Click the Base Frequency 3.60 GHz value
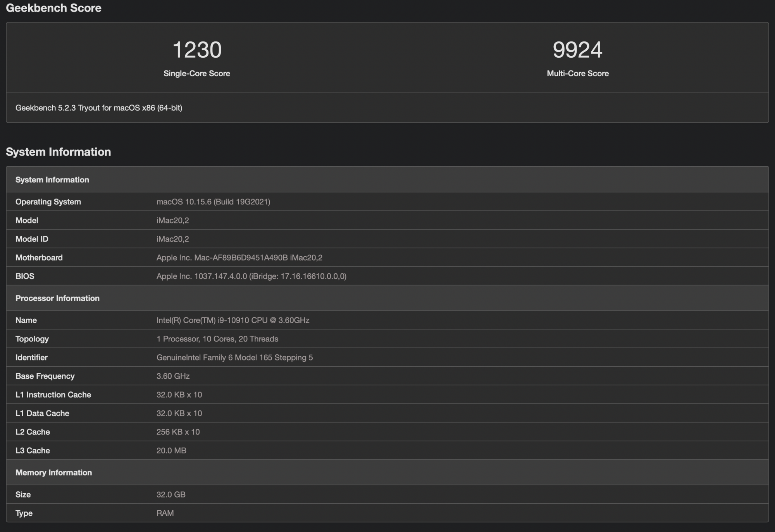The image size is (775, 532). [173, 376]
